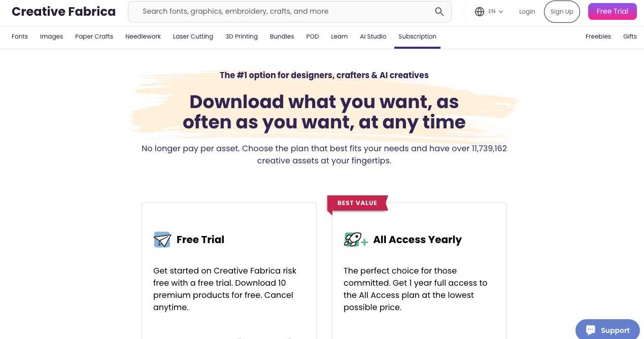Click the globe language icon
This screenshot has height=339, width=644.
tap(480, 12)
